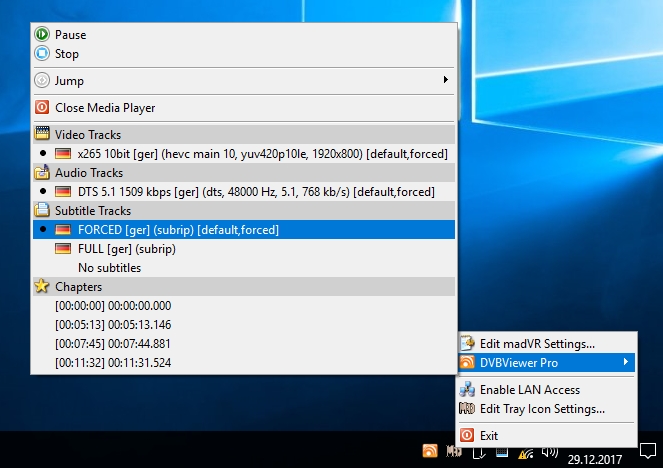663x468 pixels.
Task: Jump to chapter [00:11:32] 00:11:31.524
Action: click(244, 363)
